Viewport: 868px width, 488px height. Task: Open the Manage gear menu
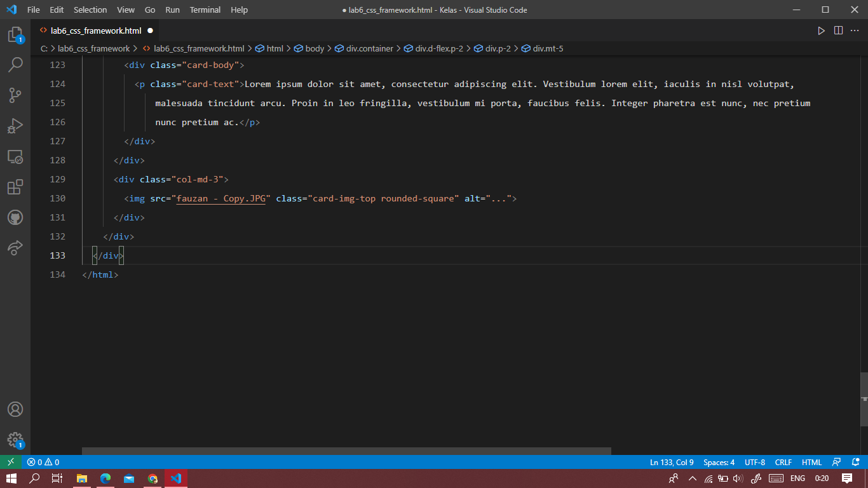(15, 440)
